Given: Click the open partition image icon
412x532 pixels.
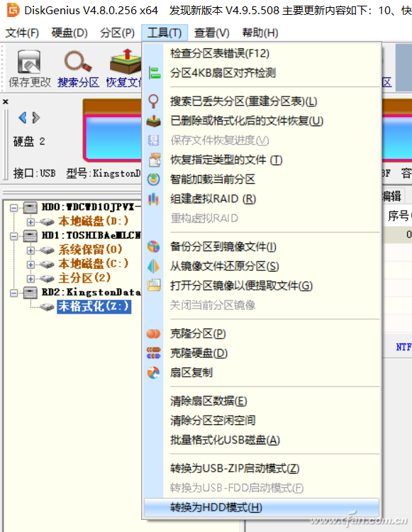Looking at the screenshot, I should [x=155, y=285].
